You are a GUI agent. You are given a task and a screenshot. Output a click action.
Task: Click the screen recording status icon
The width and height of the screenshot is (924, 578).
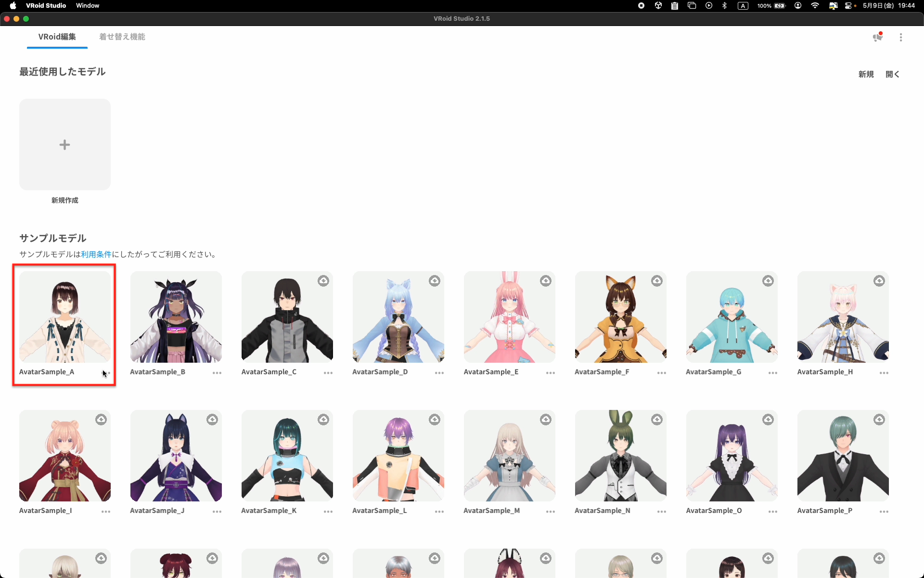tap(641, 5)
